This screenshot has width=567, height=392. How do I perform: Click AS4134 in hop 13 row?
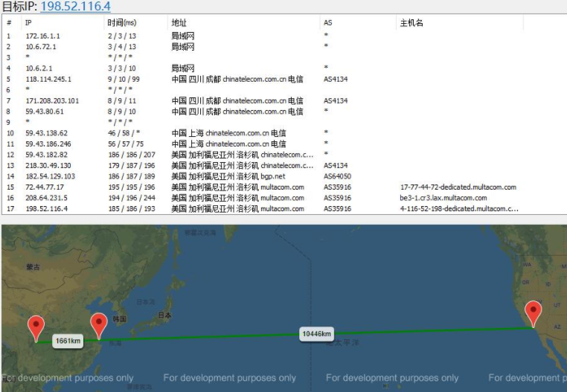pos(335,166)
